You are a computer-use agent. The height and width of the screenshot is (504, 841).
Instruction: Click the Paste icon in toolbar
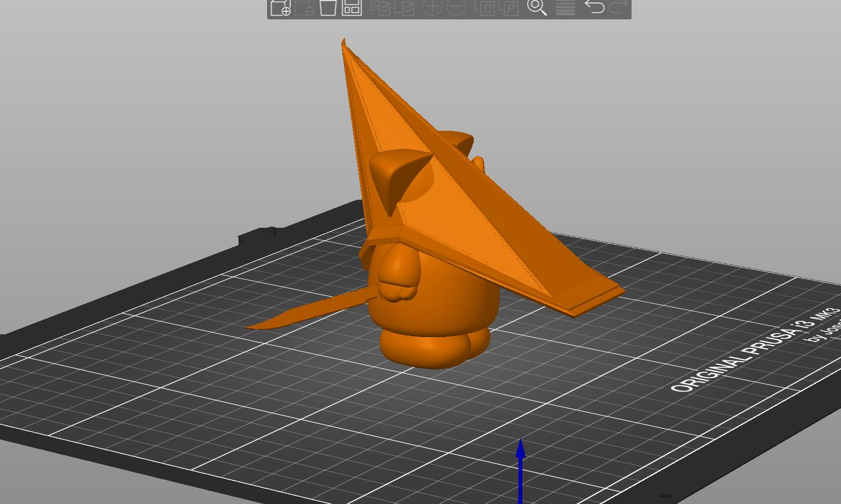coord(405,8)
